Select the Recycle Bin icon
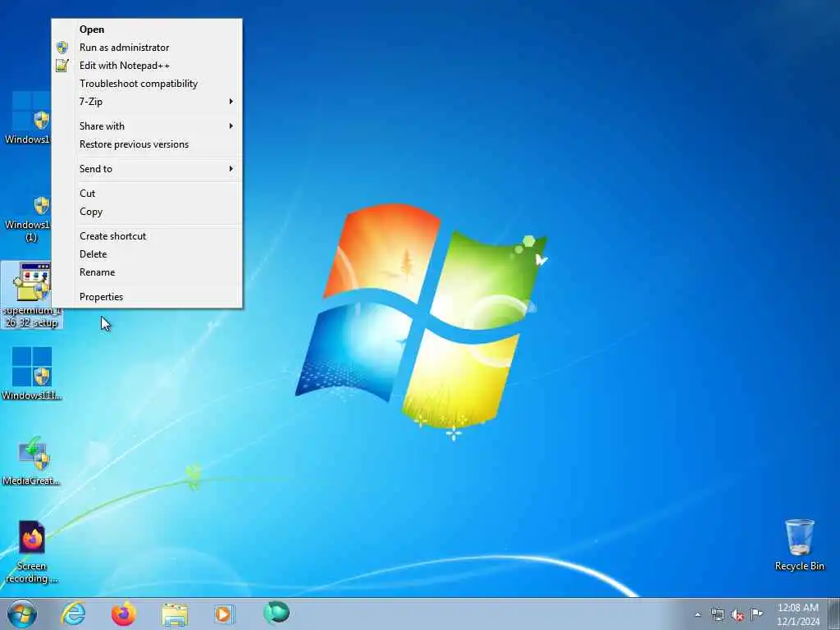Screen dimensions: 840x630 click(799, 545)
